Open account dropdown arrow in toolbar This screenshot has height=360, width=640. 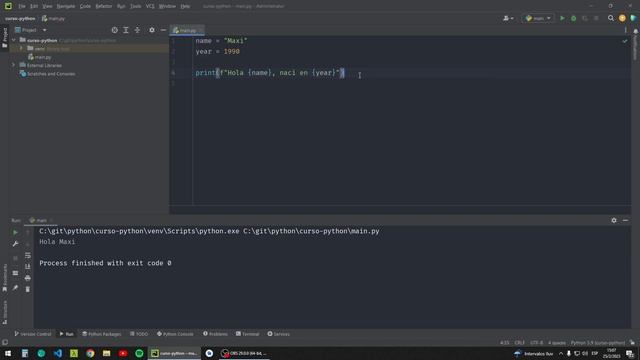pyautogui.click(x=512, y=18)
